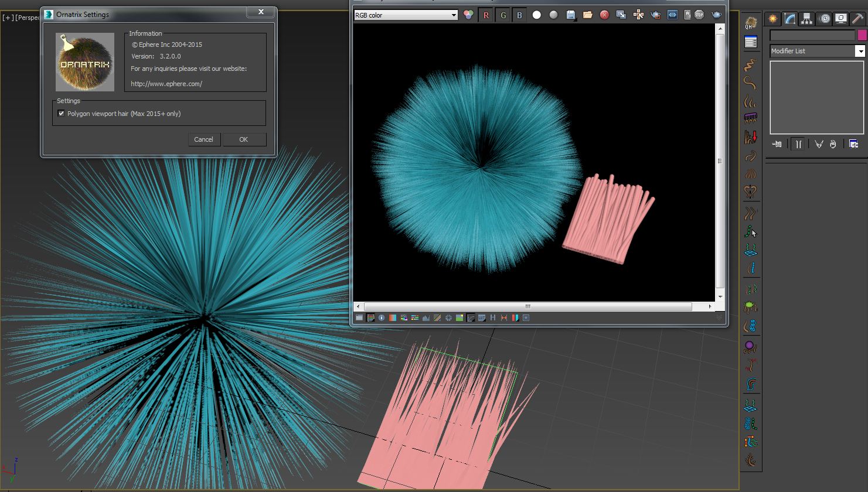This screenshot has height=492, width=868.
Task: Click the Clone Rendered Frame Window icon
Action: pos(621,15)
